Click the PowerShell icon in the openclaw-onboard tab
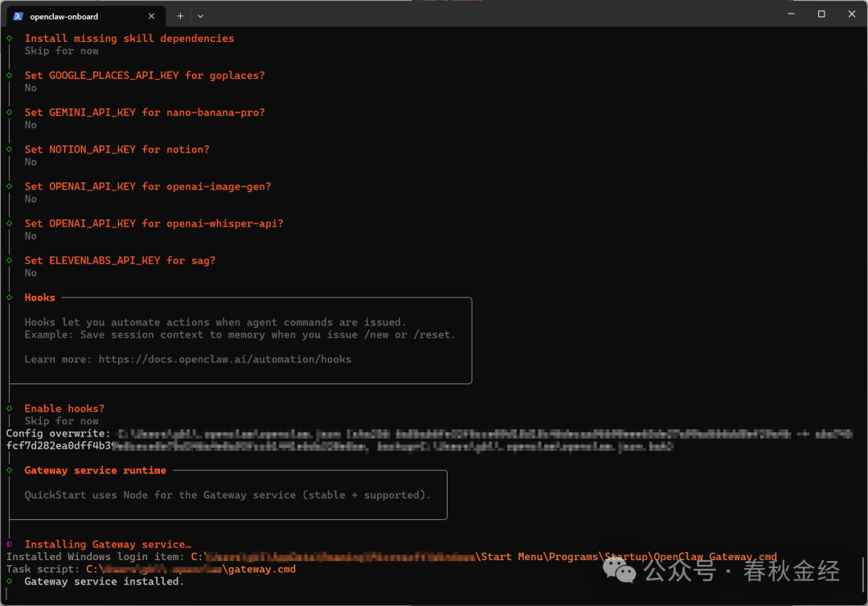 click(x=18, y=15)
